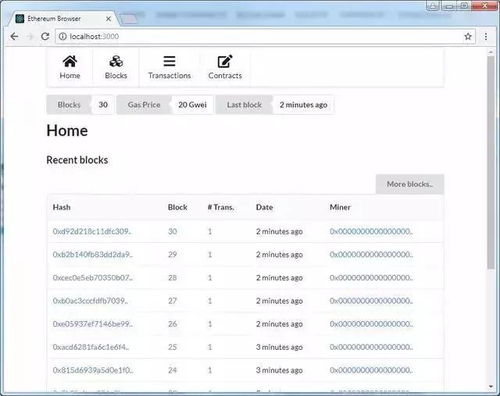500x396 pixels.
Task: Open block hash 0xb2b140fb83dd2da9
Action: (x=93, y=254)
